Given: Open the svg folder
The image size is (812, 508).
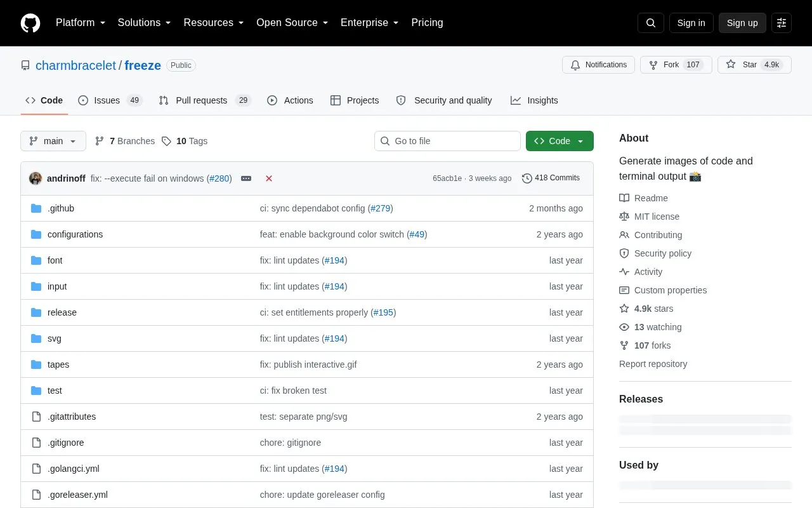Looking at the screenshot, I should 55,338.
